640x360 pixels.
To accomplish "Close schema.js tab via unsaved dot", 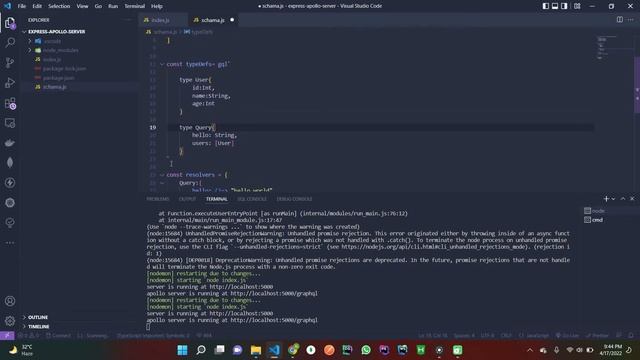I will [x=232, y=20].
